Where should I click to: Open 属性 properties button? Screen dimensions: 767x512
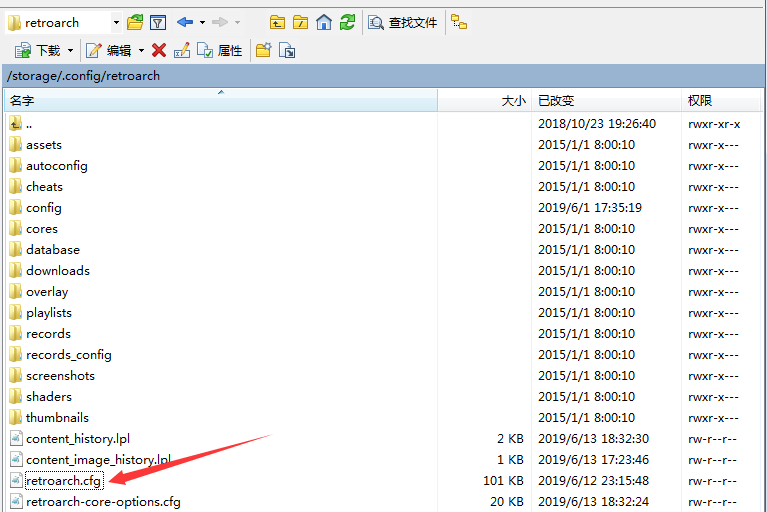pyautogui.click(x=220, y=50)
